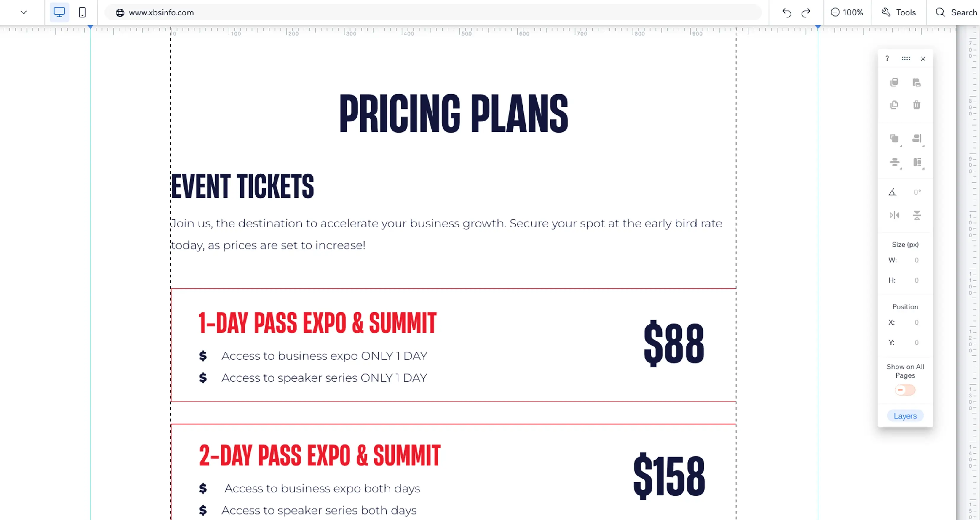Switch to mobile view
Screen dimensions: 980x520
82,12
